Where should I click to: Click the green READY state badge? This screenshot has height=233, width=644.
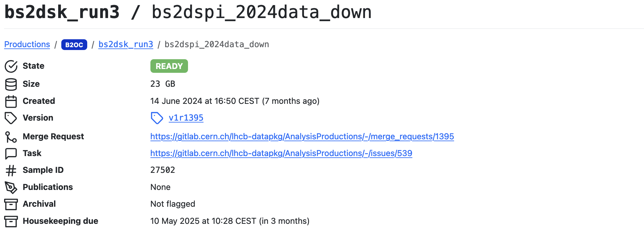pos(169,66)
